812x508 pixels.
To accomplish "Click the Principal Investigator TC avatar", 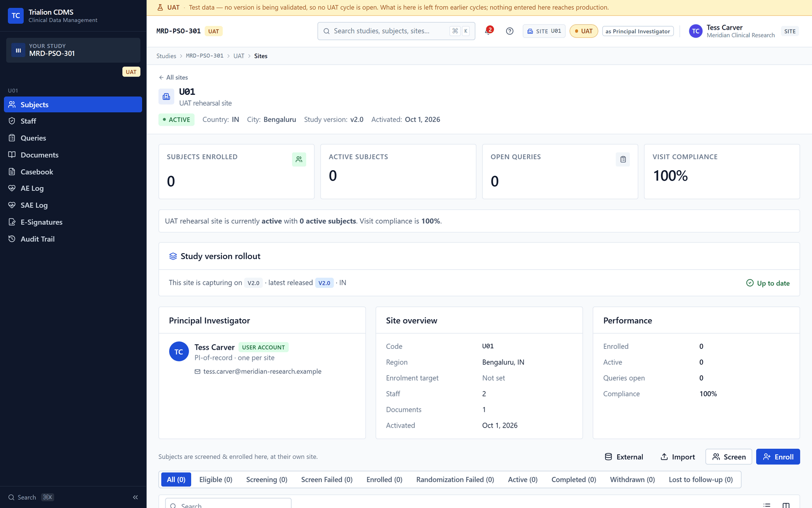I will tap(179, 351).
